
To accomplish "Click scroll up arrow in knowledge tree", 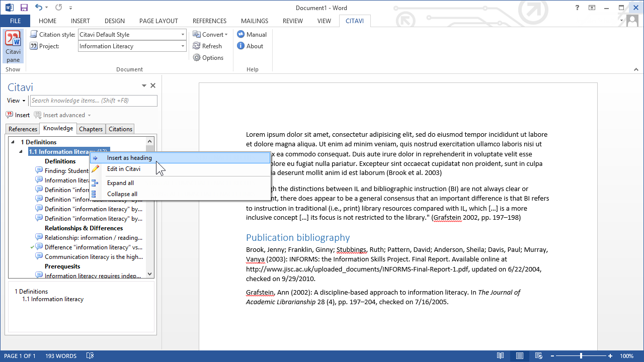I will [149, 142].
